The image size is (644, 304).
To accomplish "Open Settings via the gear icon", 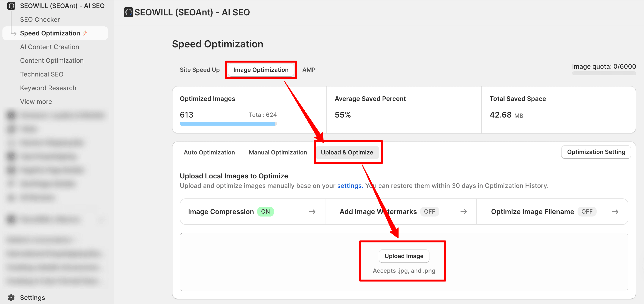I will click(11, 297).
